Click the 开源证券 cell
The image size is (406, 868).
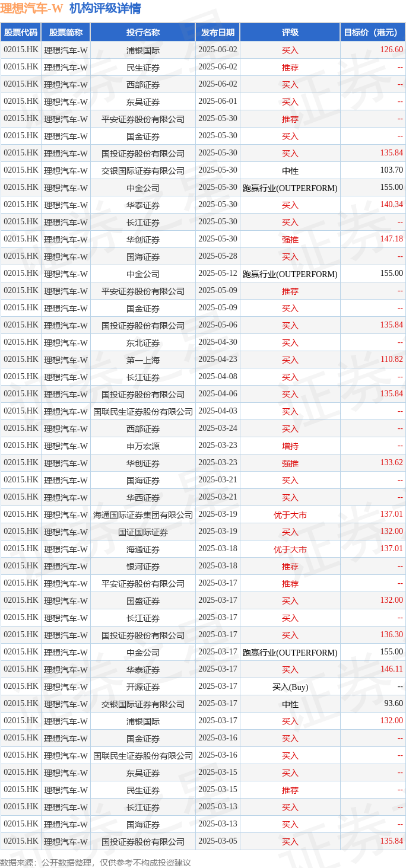[x=143, y=686]
